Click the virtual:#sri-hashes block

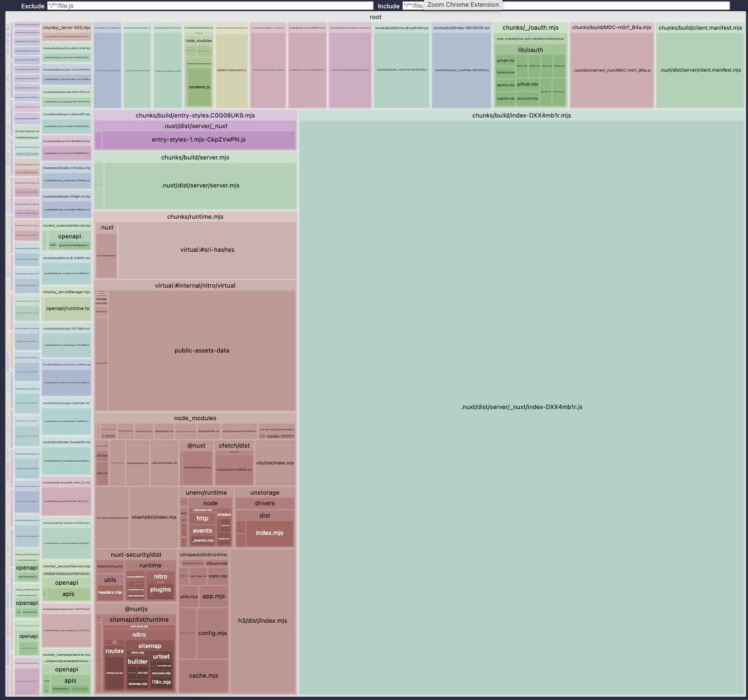[x=208, y=250]
